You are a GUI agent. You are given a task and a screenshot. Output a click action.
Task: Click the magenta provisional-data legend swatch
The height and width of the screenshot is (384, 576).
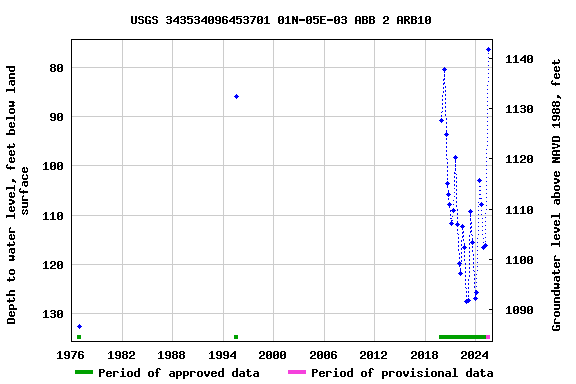coord(297,372)
